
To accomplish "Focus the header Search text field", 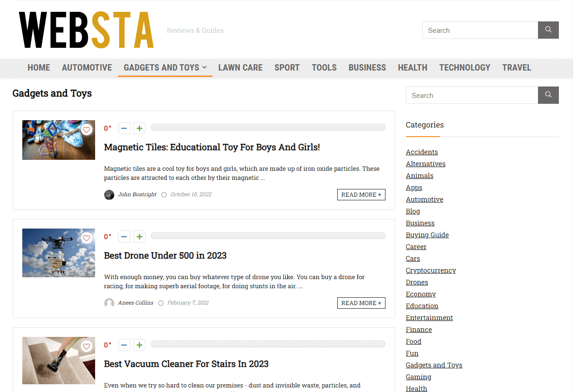I will (x=480, y=30).
